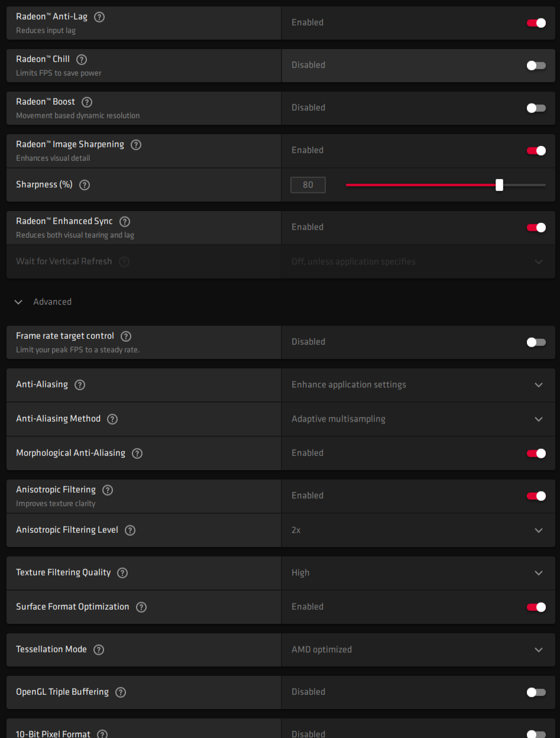The width and height of the screenshot is (560, 738).
Task: Open help for Radeon Anti-Lag
Action: pos(99,17)
